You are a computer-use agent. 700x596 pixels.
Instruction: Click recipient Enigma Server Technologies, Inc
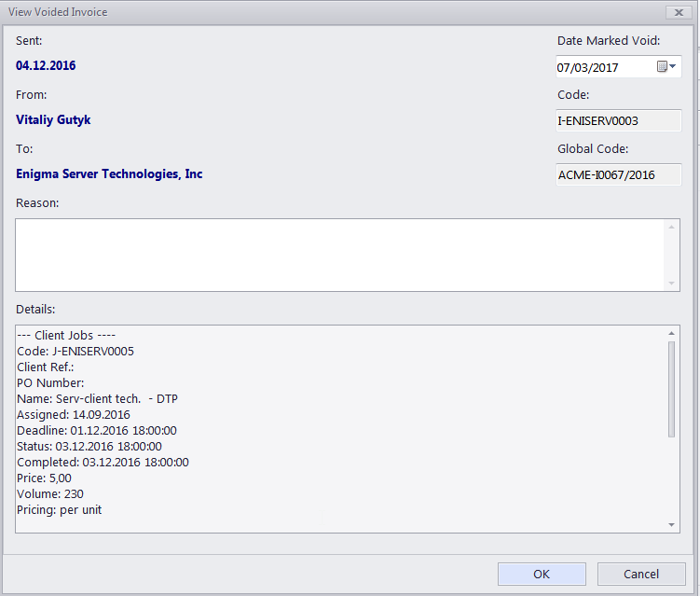pyautogui.click(x=109, y=173)
